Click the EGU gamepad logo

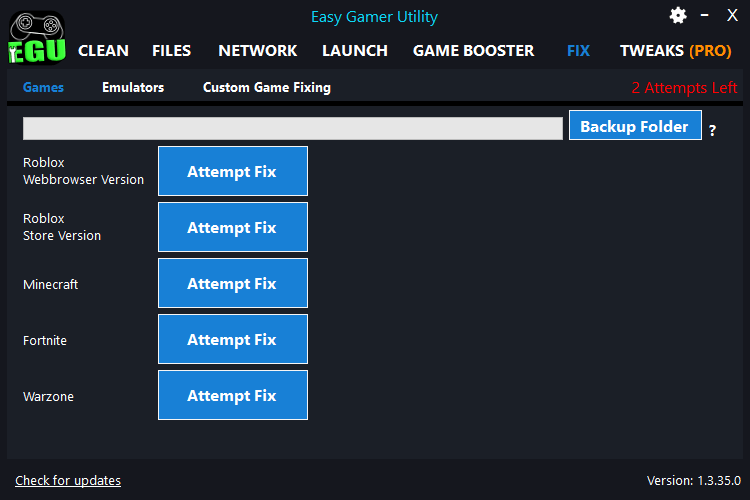[x=36, y=36]
